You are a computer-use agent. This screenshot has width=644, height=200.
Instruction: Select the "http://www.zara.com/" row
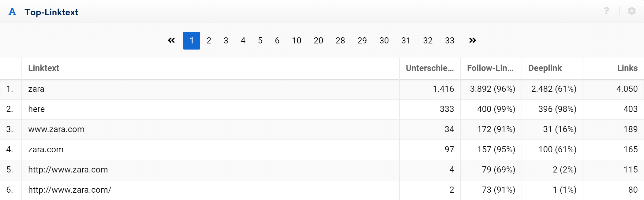[x=70, y=190]
